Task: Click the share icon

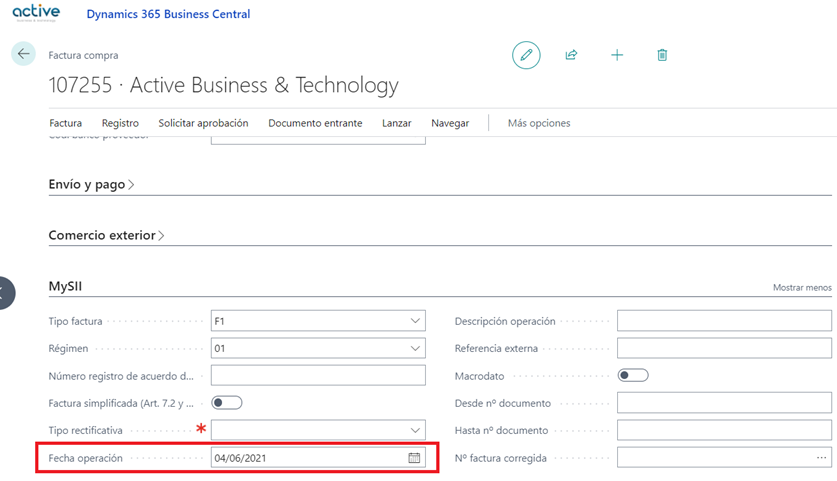Action: click(x=571, y=54)
